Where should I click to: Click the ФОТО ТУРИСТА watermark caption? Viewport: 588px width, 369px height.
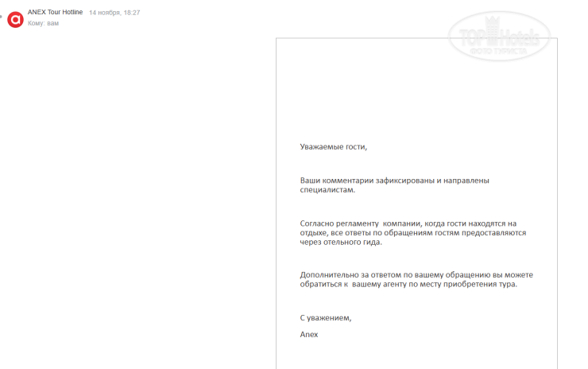pos(498,51)
